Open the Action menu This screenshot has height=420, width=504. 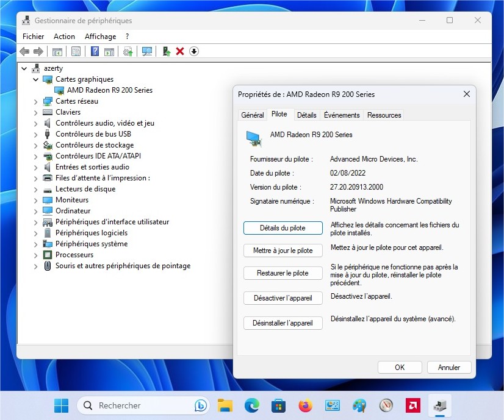pos(64,37)
